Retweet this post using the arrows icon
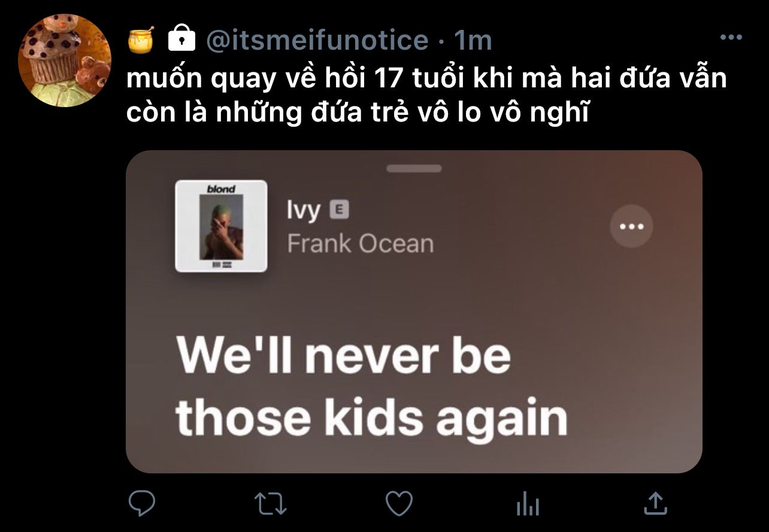Viewport: 769px width, 532px height. [270, 504]
